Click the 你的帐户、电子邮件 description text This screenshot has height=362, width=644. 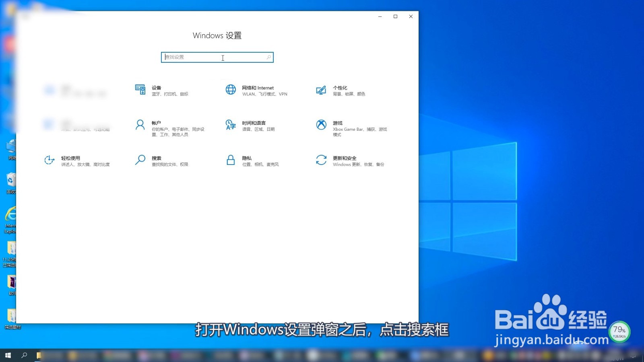click(x=178, y=132)
